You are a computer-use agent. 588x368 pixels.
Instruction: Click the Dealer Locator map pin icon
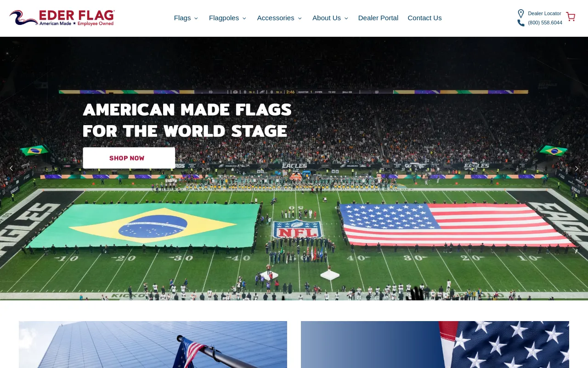[521, 14]
